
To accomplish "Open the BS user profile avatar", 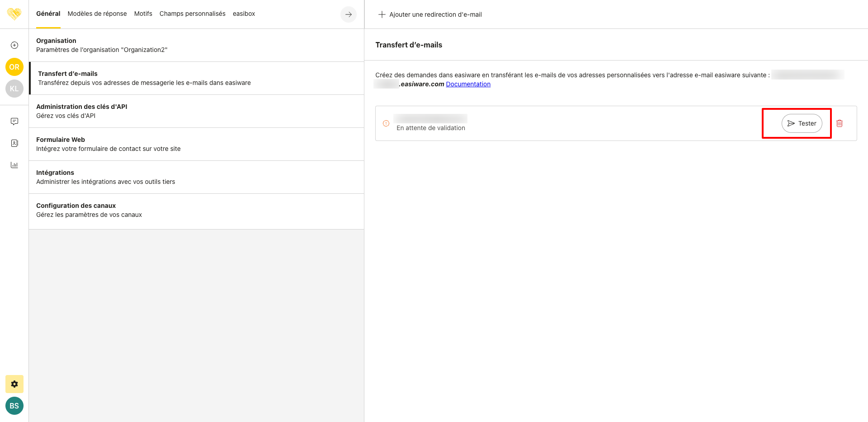I will click(x=14, y=406).
